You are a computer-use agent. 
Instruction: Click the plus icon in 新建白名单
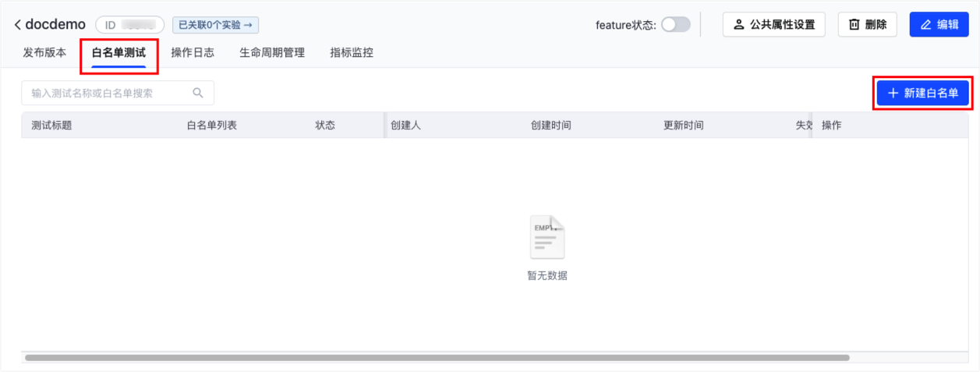[x=893, y=93]
